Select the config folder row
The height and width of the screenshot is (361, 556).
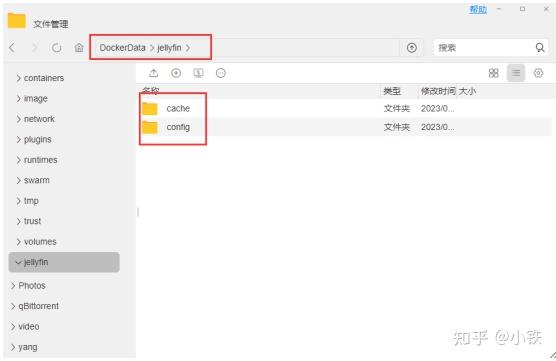(x=346, y=127)
